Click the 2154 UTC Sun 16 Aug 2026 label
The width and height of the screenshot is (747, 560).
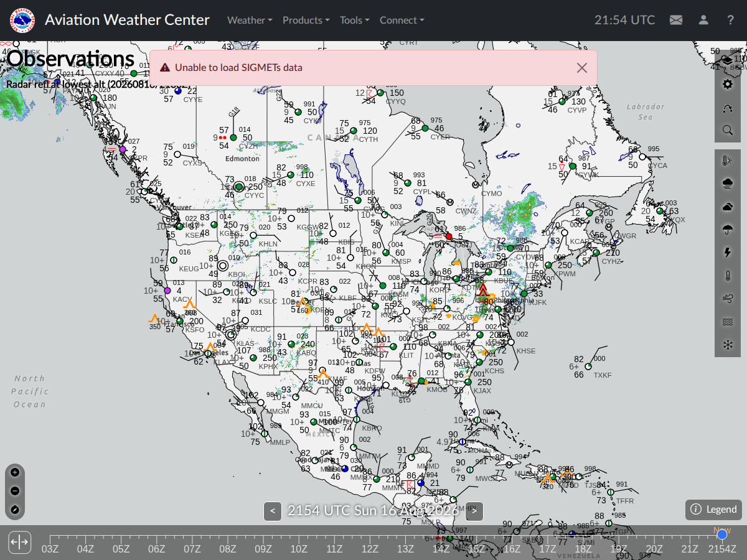pos(374,511)
